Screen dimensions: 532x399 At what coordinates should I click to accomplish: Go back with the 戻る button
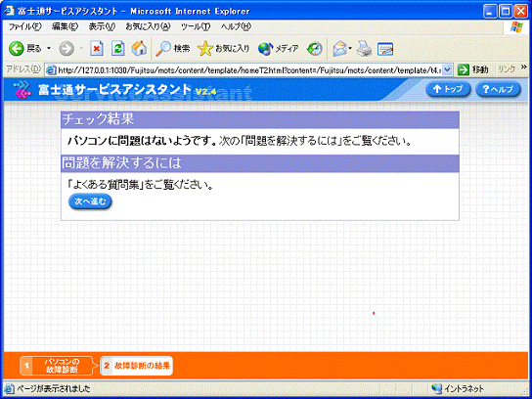tap(24, 49)
